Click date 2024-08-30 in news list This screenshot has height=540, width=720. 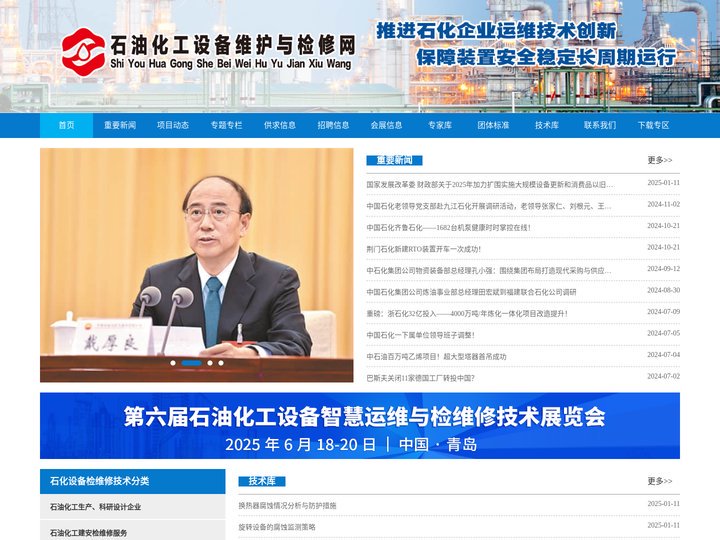(664, 290)
